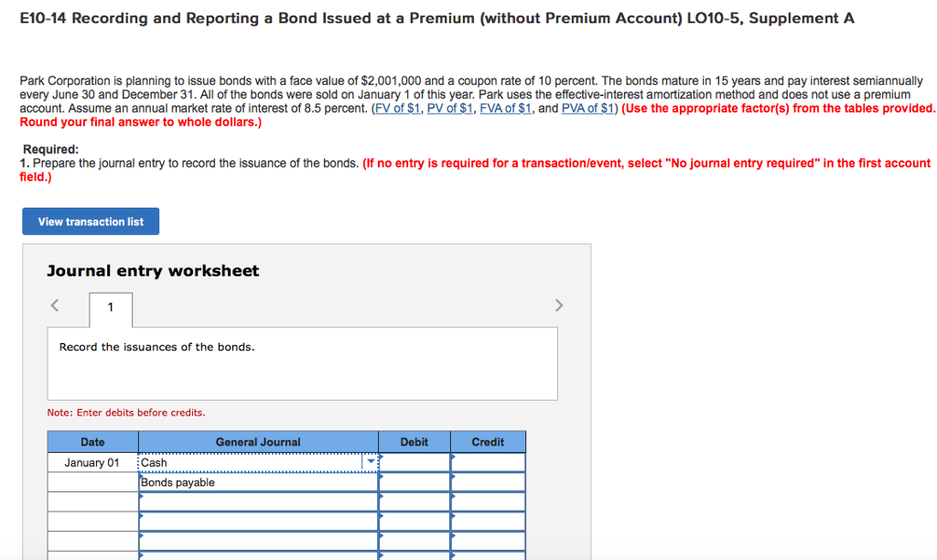The image size is (937, 560).
Task: Click the right chevron to view next entry
Action: [x=558, y=305]
